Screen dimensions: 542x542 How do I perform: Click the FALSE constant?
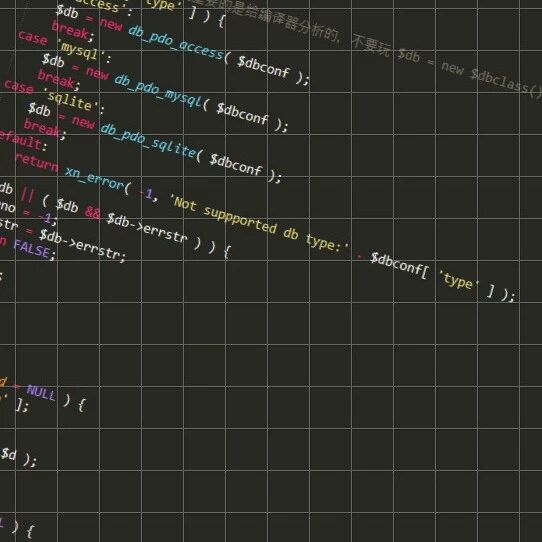coord(31,249)
